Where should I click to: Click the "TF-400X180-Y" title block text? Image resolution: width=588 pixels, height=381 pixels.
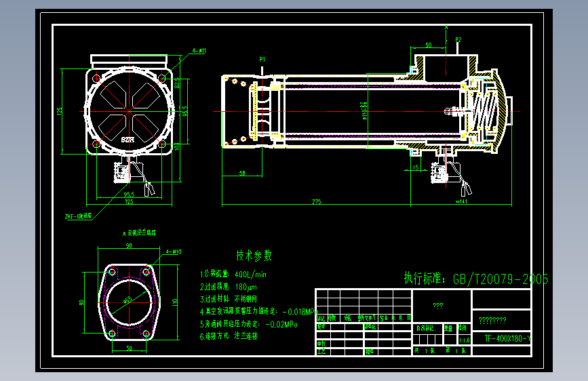(508, 338)
